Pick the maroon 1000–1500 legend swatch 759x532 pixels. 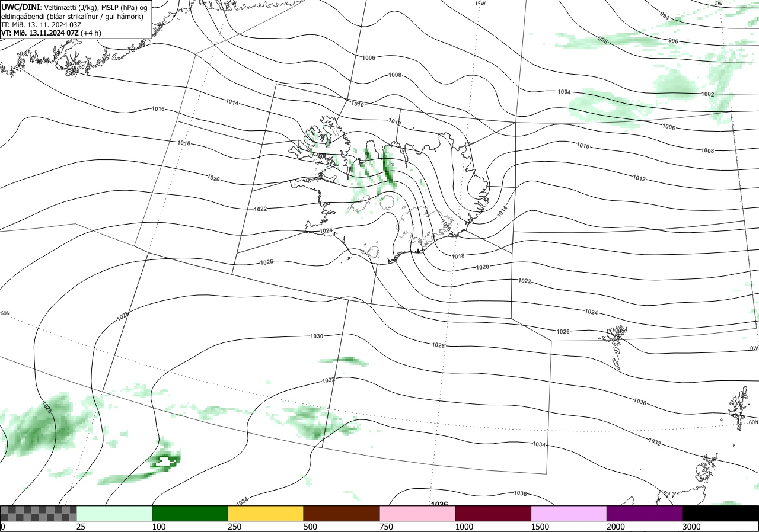point(493,513)
